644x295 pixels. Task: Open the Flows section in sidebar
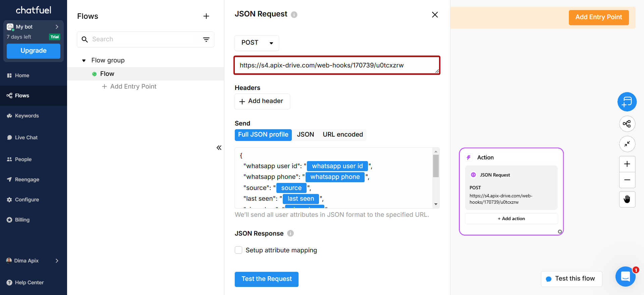coord(34,96)
